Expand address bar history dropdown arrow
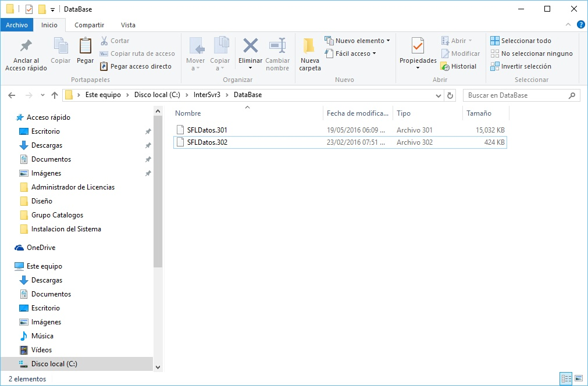Screen dimensions: 588x386 click(x=439, y=95)
